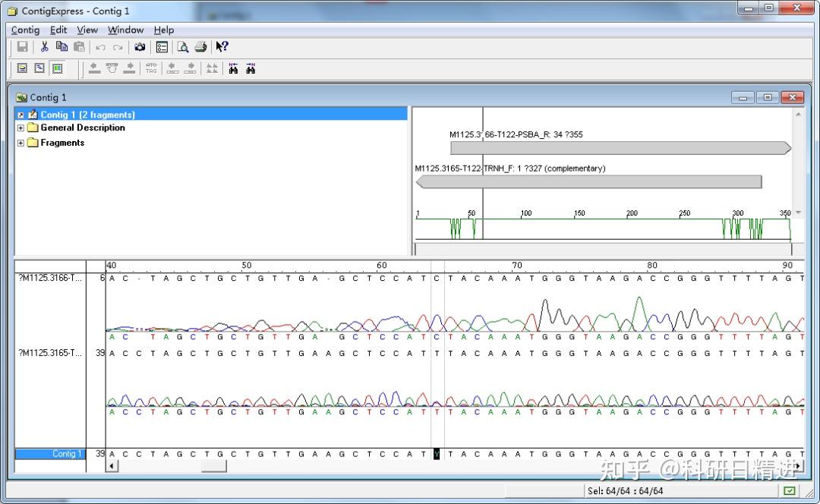
Task: Click the Print icon
Action: tap(200, 47)
